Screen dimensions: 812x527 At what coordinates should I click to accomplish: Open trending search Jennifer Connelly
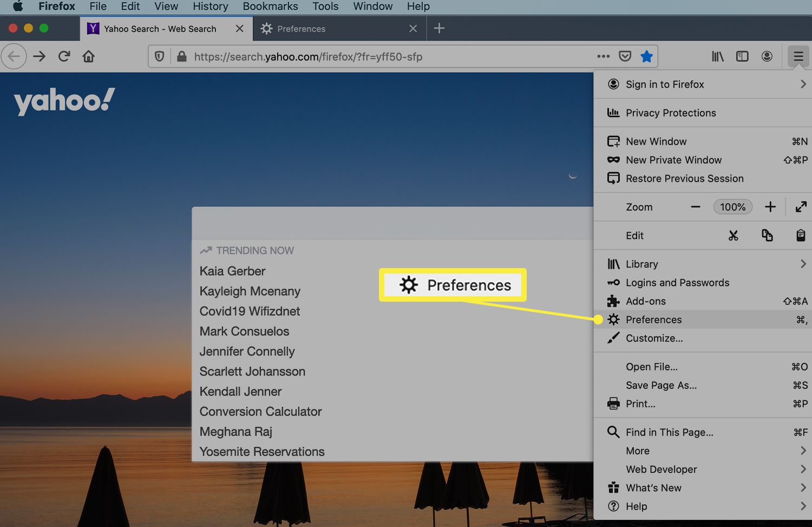pos(247,351)
